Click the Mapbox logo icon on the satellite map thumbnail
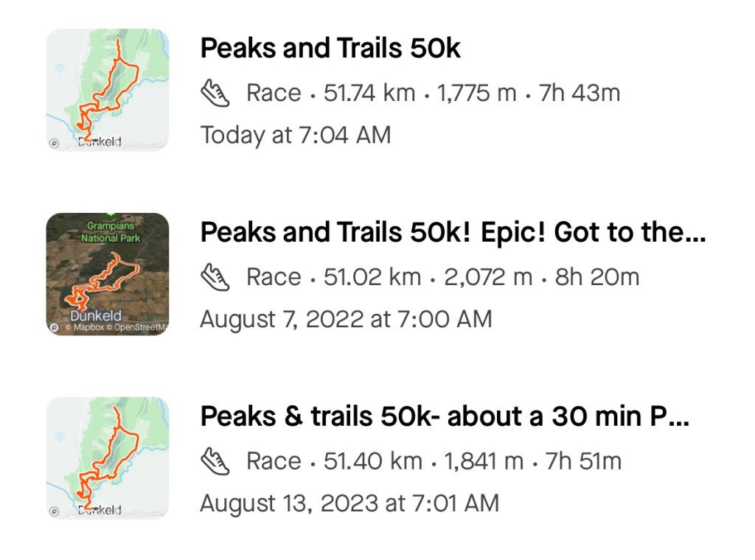This screenshot has width=755, height=560. pos(54,328)
